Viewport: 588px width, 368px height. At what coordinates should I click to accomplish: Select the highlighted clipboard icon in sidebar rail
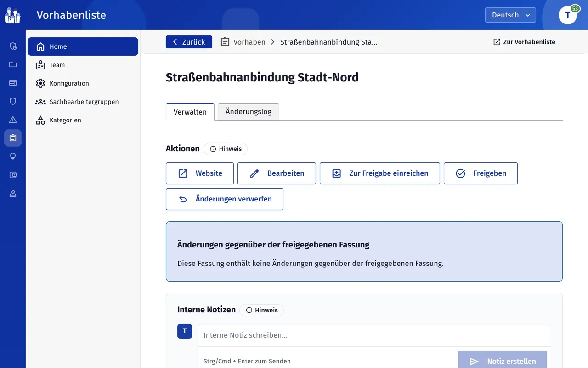tap(13, 138)
